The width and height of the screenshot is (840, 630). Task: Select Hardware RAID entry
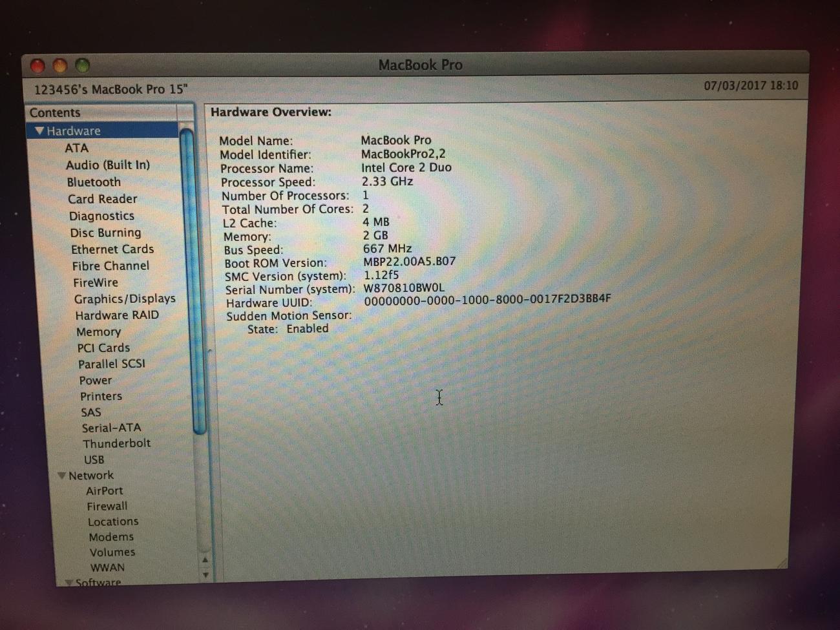point(117,315)
